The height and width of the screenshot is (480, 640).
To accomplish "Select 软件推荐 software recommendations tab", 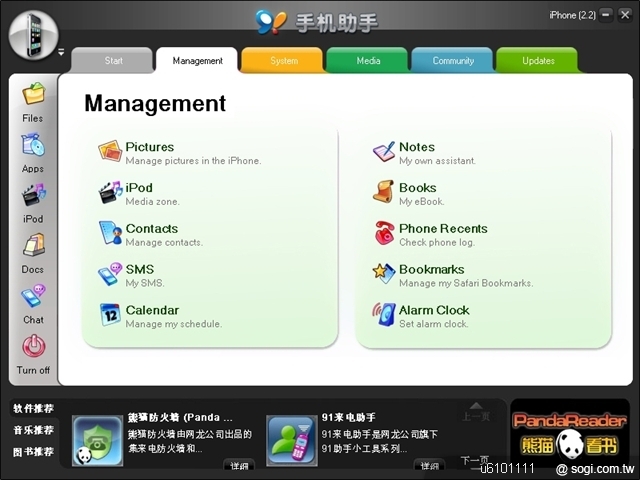I will pos(33,409).
